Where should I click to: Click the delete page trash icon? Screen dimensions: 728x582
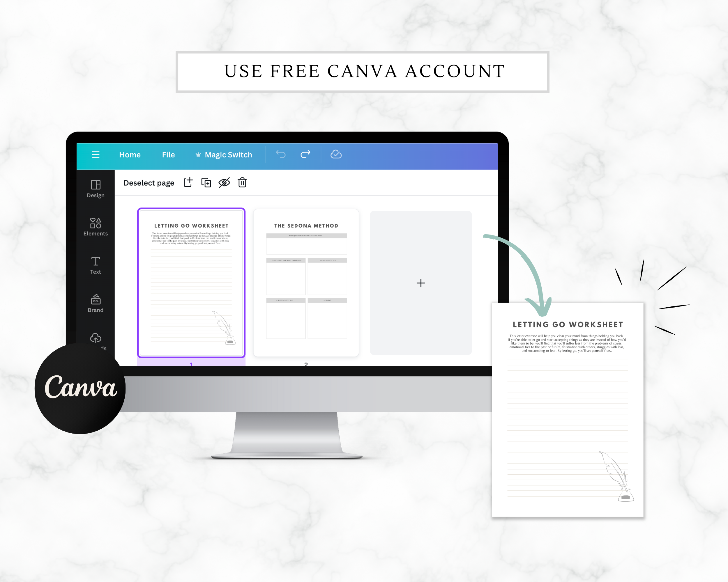(243, 183)
